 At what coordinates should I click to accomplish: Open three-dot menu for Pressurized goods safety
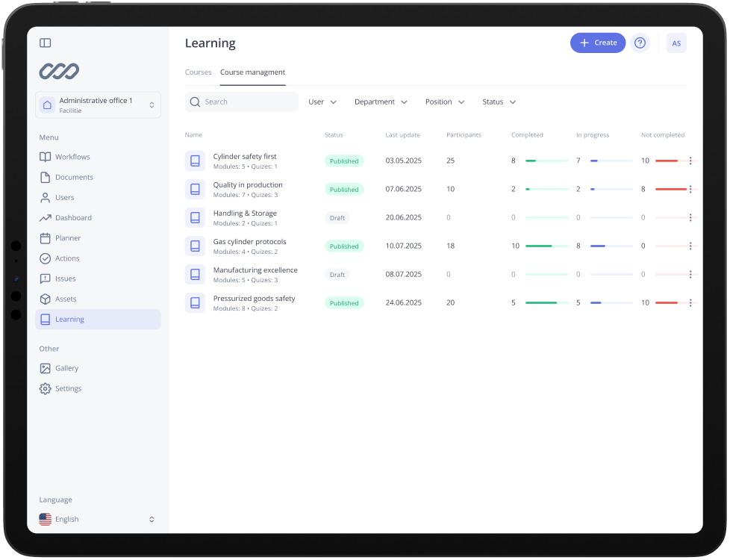tap(690, 302)
